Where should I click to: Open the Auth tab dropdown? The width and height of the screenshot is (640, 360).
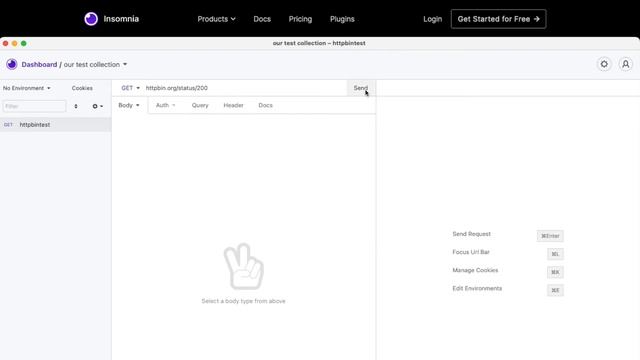tap(165, 105)
